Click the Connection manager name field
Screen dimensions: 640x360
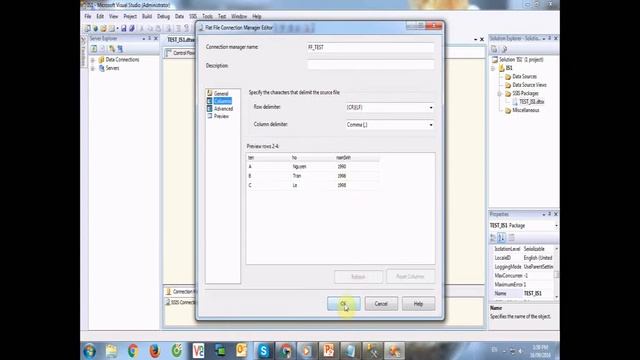point(370,47)
